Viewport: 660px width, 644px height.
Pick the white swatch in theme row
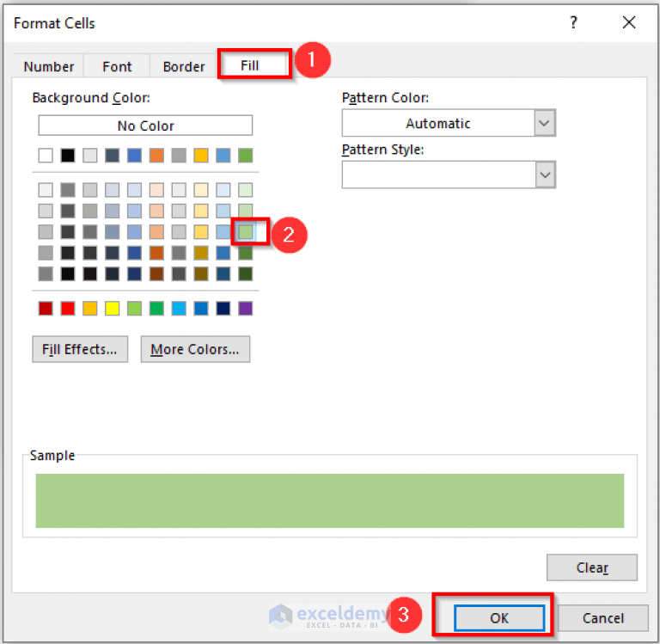click(46, 156)
